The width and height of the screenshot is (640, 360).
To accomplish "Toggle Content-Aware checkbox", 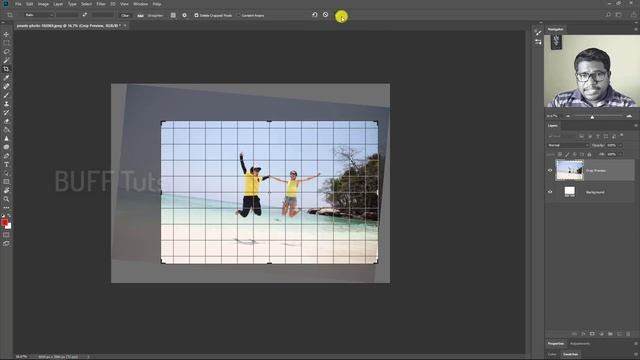I will coord(239,16).
